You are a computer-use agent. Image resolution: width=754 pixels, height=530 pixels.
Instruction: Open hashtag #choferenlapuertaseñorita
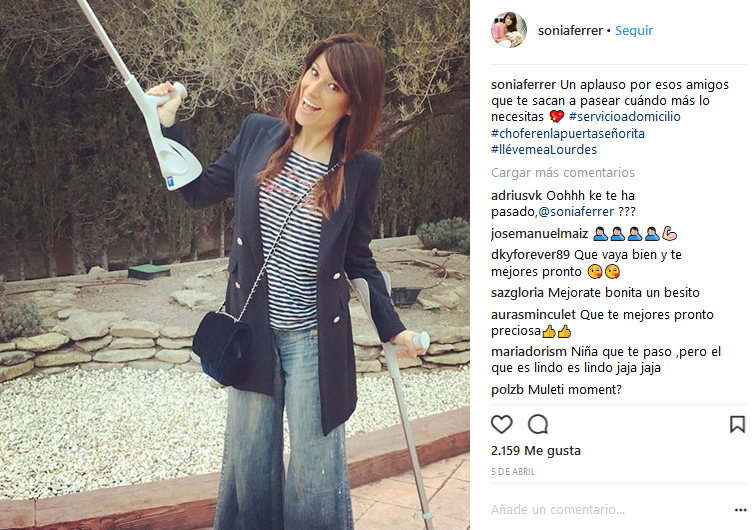(568, 133)
